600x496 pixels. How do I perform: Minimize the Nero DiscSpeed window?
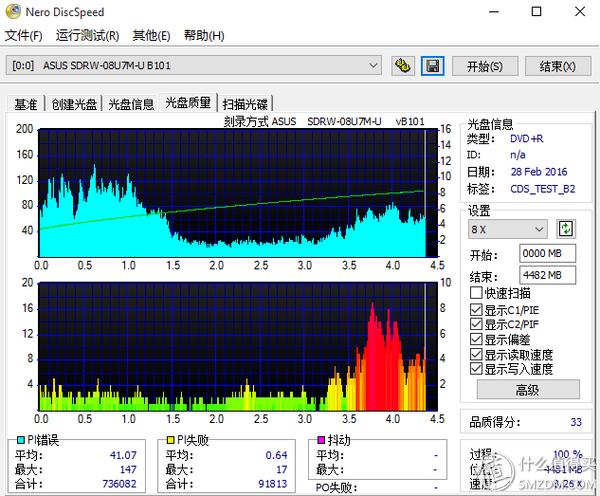(494, 11)
